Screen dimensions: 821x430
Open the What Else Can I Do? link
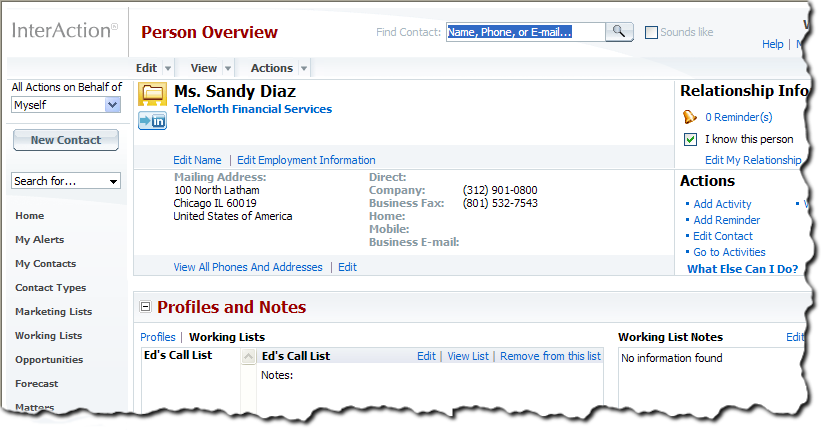pos(742,269)
